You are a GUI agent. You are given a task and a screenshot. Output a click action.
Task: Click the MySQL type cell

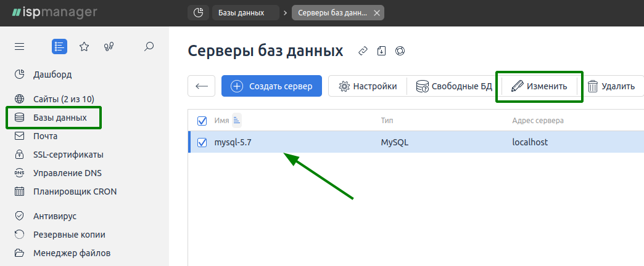pyautogui.click(x=395, y=143)
